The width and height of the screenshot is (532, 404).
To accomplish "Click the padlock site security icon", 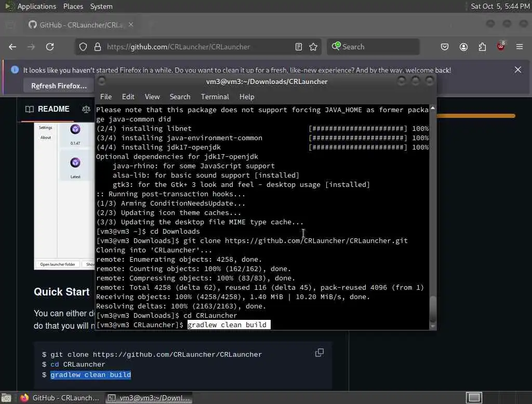I will coord(98,47).
